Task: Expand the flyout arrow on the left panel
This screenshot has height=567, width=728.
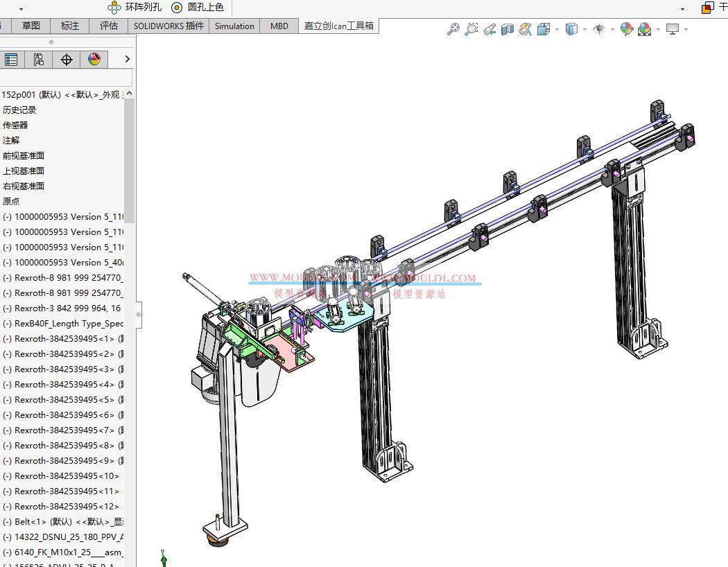Action: point(125,59)
